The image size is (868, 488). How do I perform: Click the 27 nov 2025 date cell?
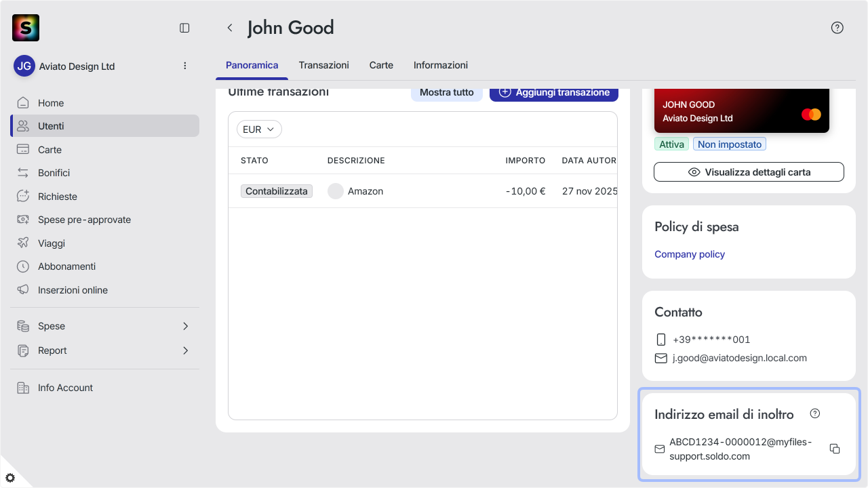coord(589,191)
